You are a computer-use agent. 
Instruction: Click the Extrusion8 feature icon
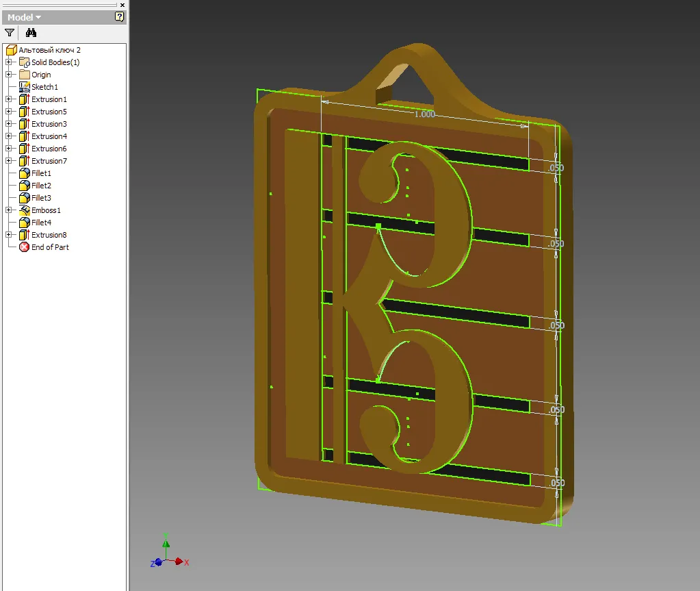pos(25,234)
